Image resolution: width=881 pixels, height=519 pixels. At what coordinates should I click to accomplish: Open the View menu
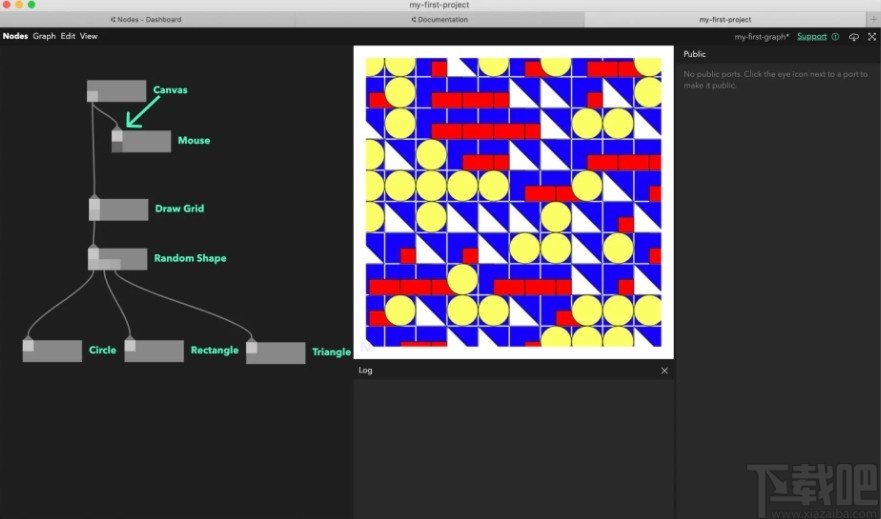(88, 36)
